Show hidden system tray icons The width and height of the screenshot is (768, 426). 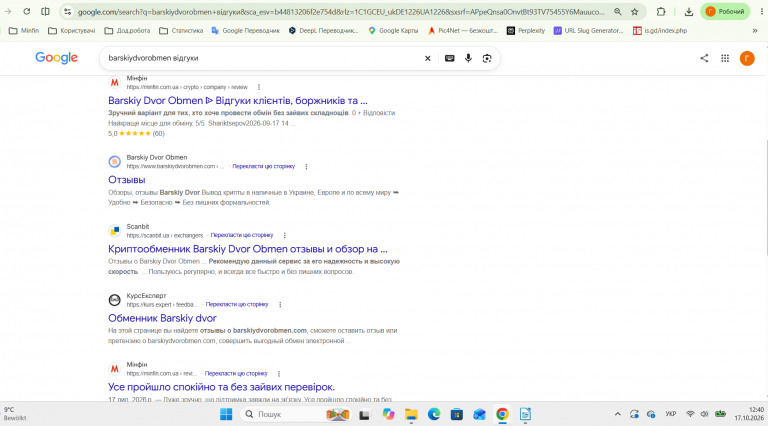pyautogui.click(x=618, y=414)
